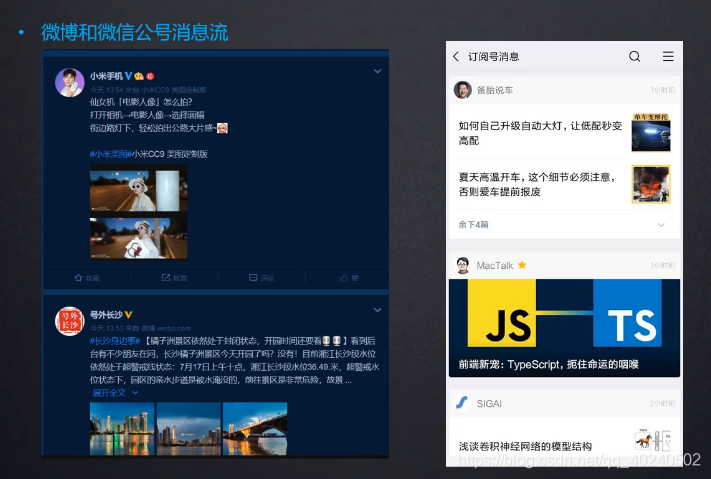Screen dimensions: 711x479
Task: Open article 浅谈卷积神经网络的模型结构
Action: [x=525, y=446]
